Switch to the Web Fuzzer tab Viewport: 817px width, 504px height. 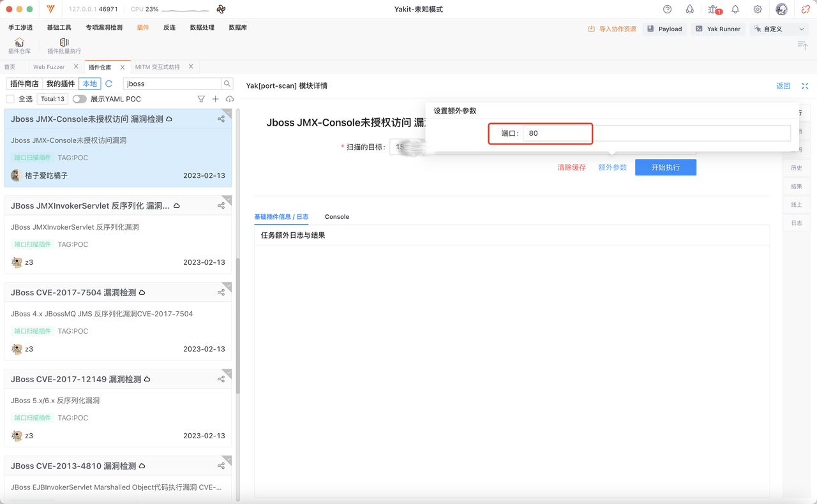point(49,67)
